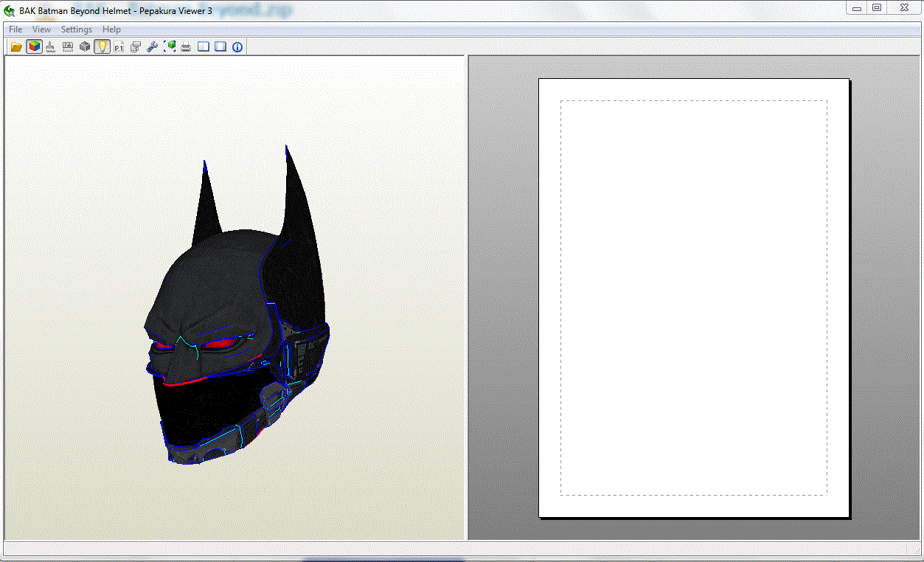This screenshot has width=924, height=562.
Task: Click the green cube fit-view icon
Action: coord(170,47)
